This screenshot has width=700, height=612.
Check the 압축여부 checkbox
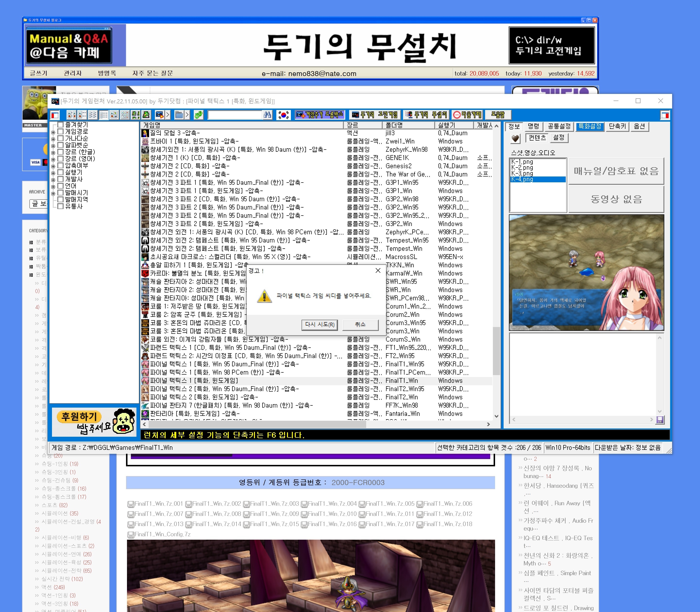point(60,166)
